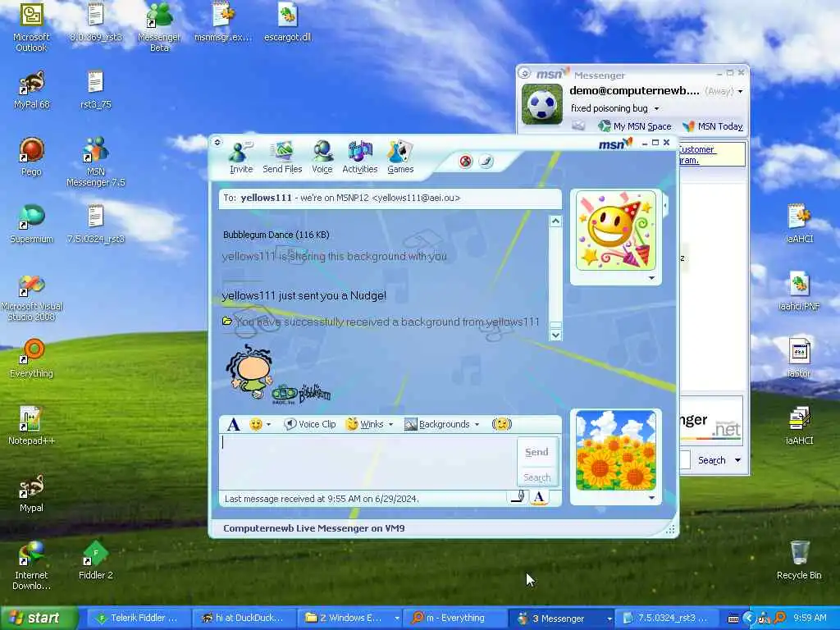Select Microsoft Visual Studio 2008 icon
The width and height of the screenshot is (840, 630).
32,298
